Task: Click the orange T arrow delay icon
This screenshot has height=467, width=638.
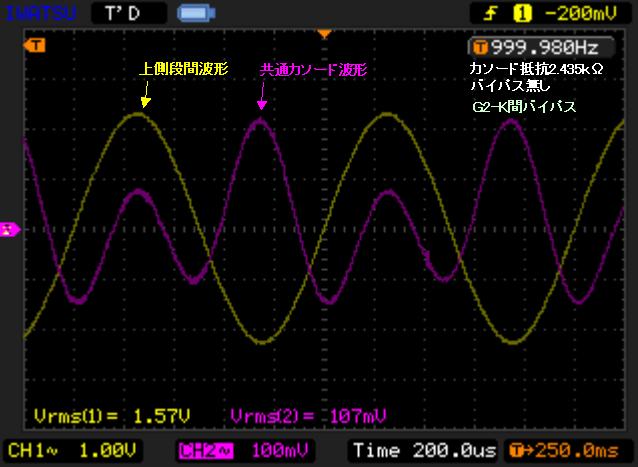Action: click(521, 451)
